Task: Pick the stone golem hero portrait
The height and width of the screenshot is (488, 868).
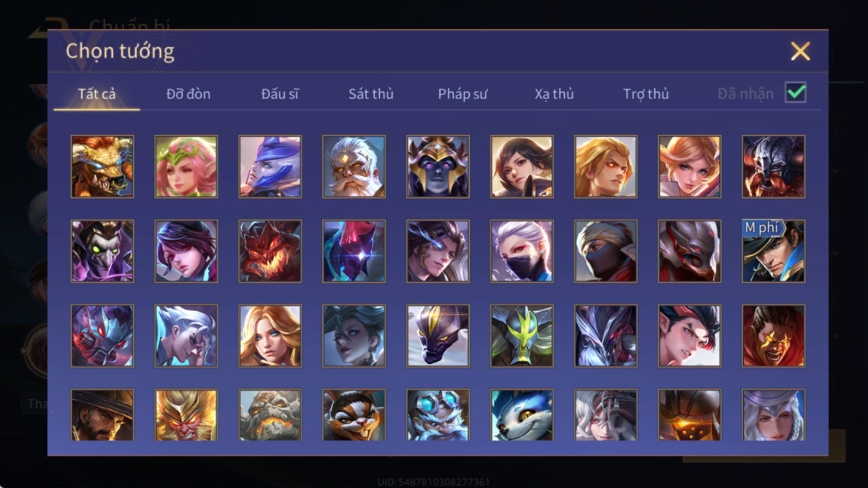Action: point(270,415)
